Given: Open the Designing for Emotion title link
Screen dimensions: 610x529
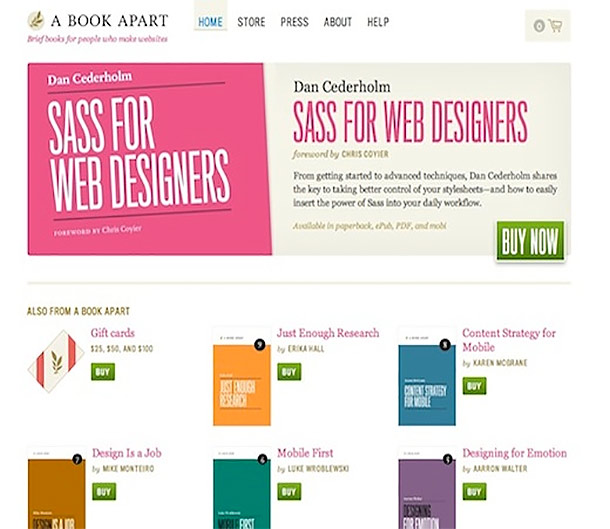Looking at the screenshot, I should (514, 453).
